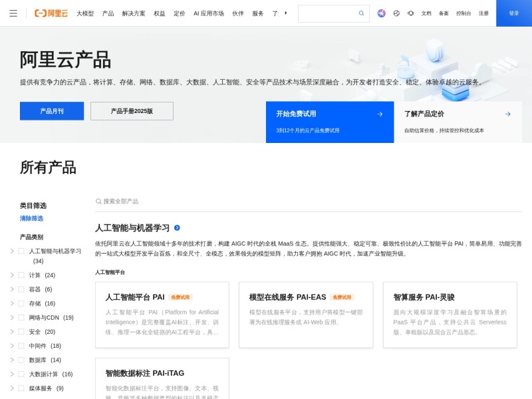Image resolution: width=532 pixels, height=399 pixels.
Task: Click the 了解产品定价 title text
Action: point(424,114)
